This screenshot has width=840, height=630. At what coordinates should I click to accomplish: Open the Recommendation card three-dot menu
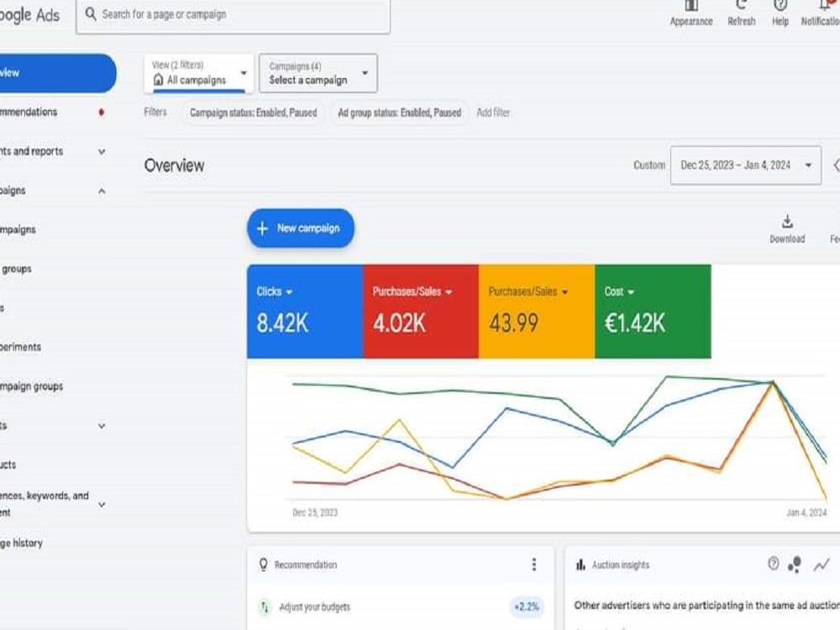click(533, 564)
